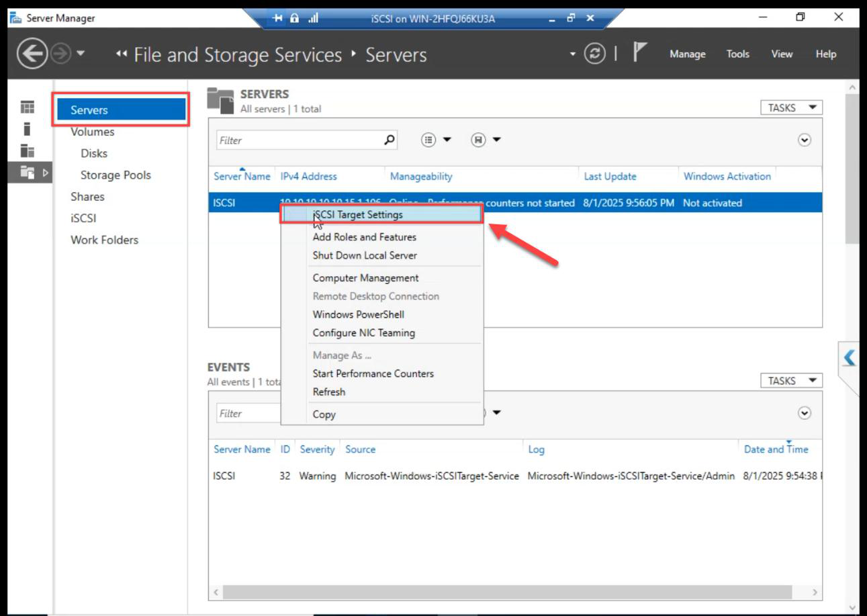Choose Computer Management from context menu

[365, 278]
